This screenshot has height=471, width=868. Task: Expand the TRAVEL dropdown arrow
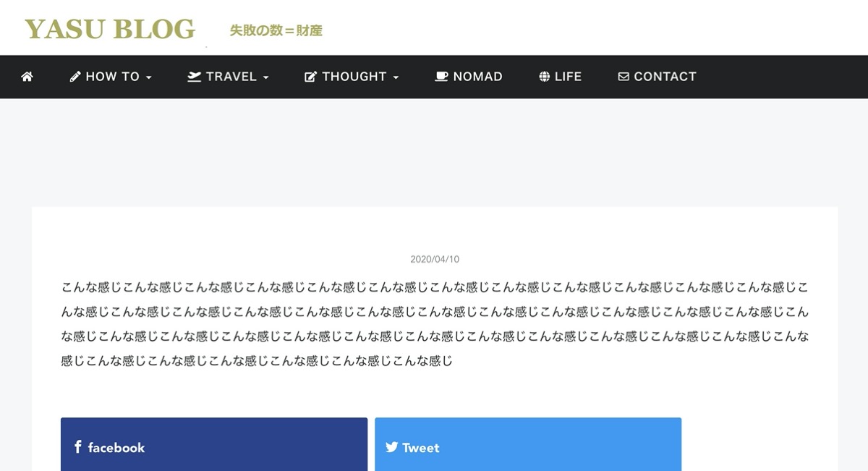(265, 77)
